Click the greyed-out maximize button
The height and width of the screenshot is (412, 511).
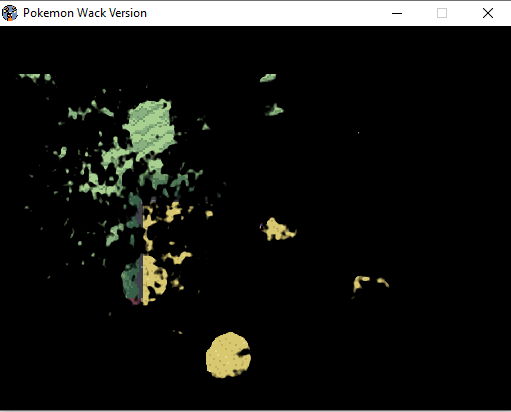click(x=442, y=13)
